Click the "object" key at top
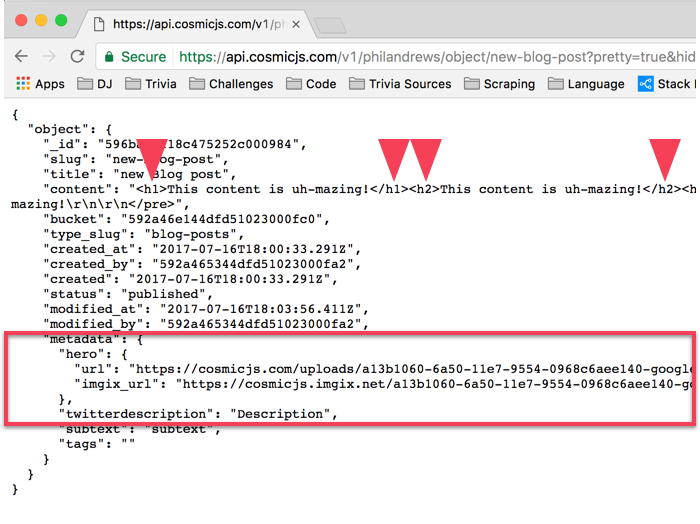 point(58,129)
